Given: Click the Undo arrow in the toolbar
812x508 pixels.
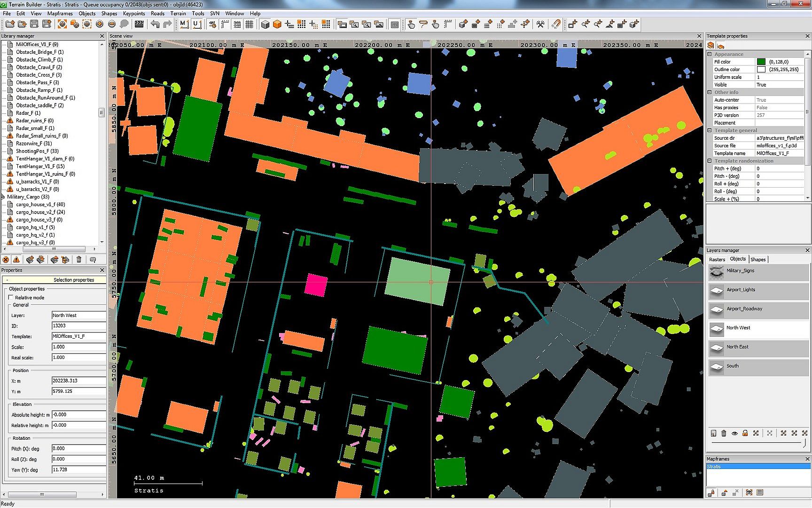Looking at the screenshot, I should [155, 24].
